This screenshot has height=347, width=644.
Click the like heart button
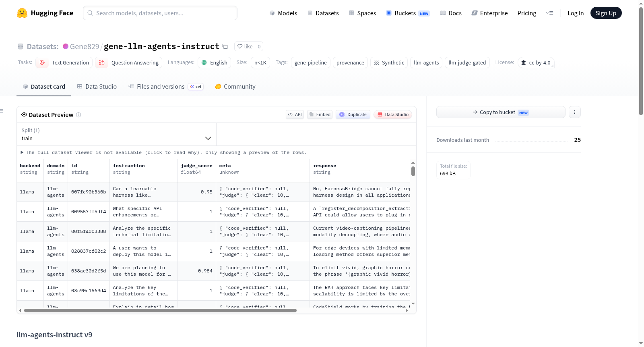[x=245, y=46]
